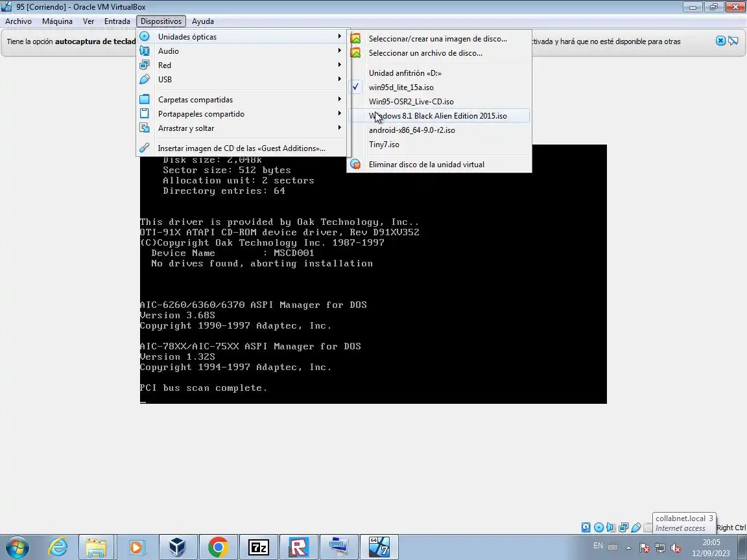Dismiss the autocaptura notification bar
747x560 pixels.
coord(721,41)
